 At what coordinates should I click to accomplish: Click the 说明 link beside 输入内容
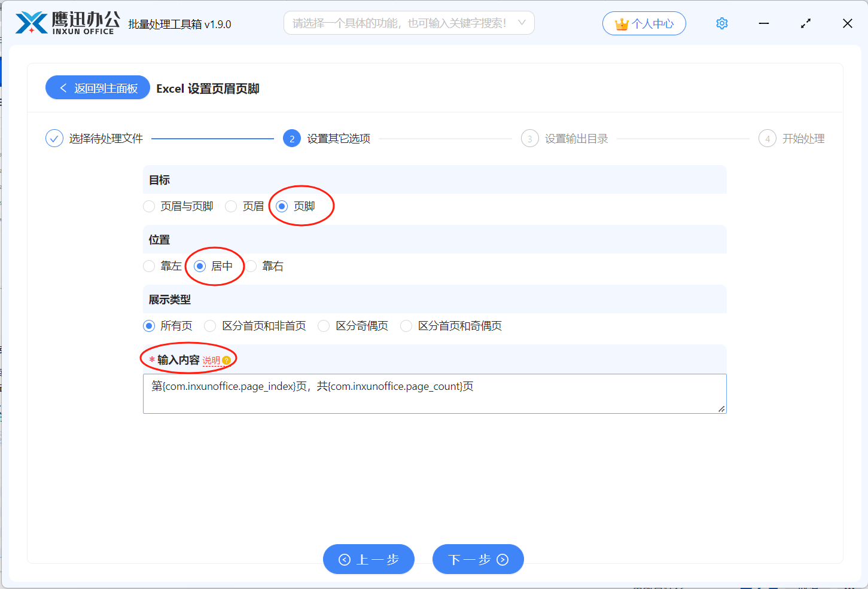pyautogui.click(x=212, y=360)
